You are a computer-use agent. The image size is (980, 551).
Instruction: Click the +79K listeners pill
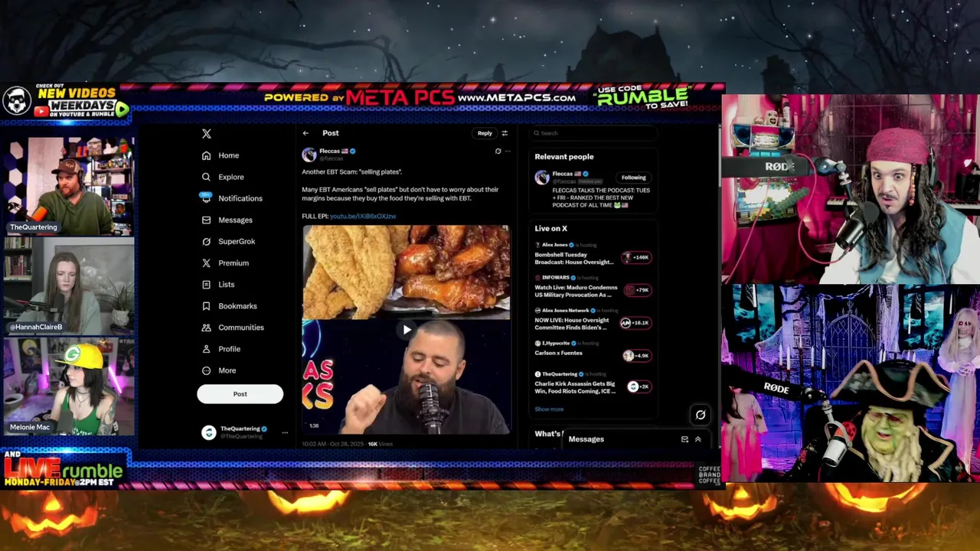(x=637, y=290)
